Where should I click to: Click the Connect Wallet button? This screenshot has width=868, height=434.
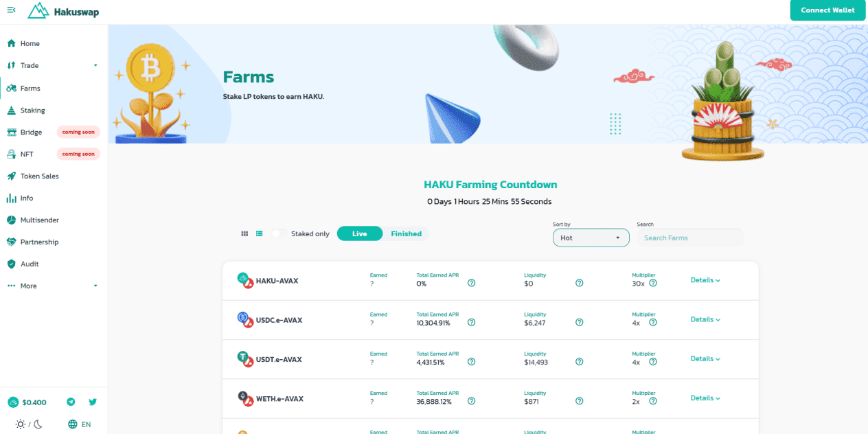click(827, 10)
